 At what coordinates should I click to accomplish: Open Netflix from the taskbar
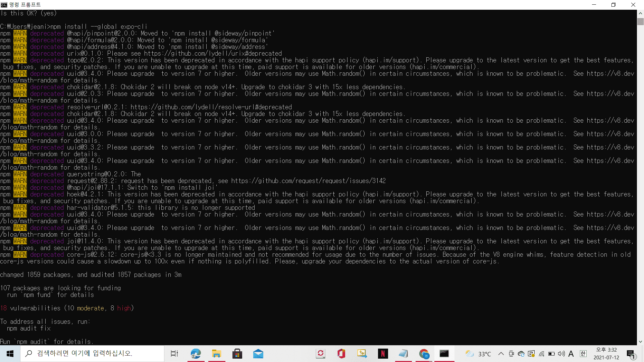click(383, 354)
